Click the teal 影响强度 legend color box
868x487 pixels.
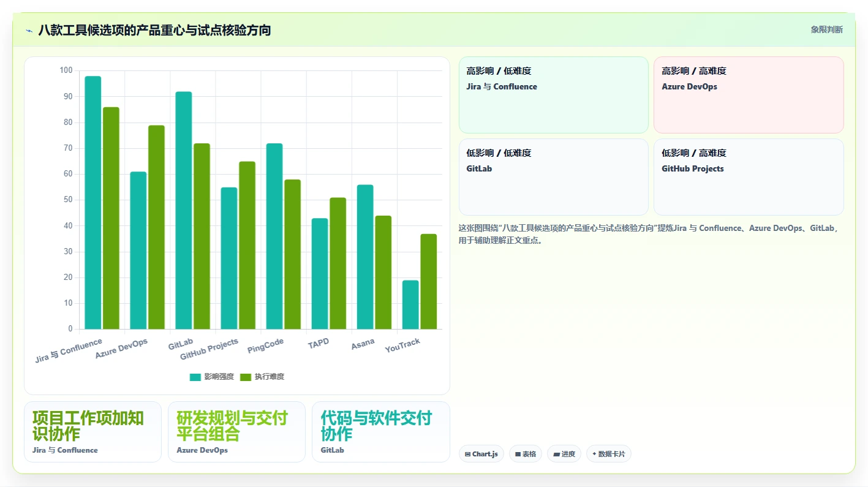tap(195, 377)
